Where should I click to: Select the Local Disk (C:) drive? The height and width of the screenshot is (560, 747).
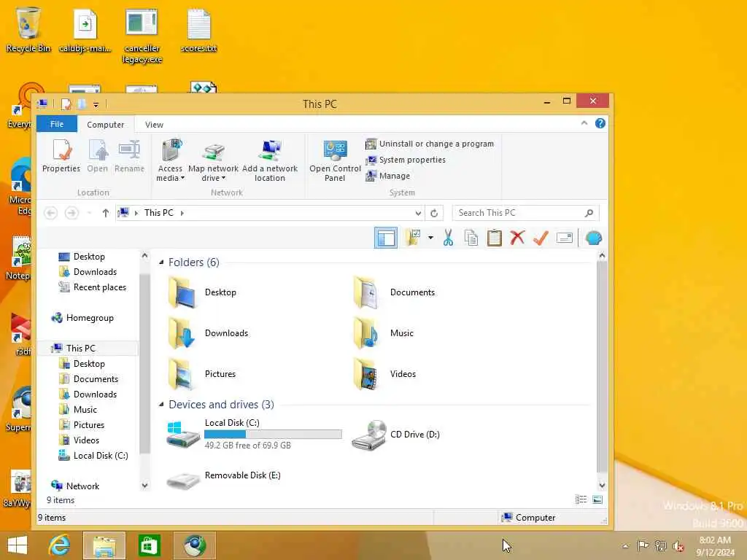[x=254, y=435]
